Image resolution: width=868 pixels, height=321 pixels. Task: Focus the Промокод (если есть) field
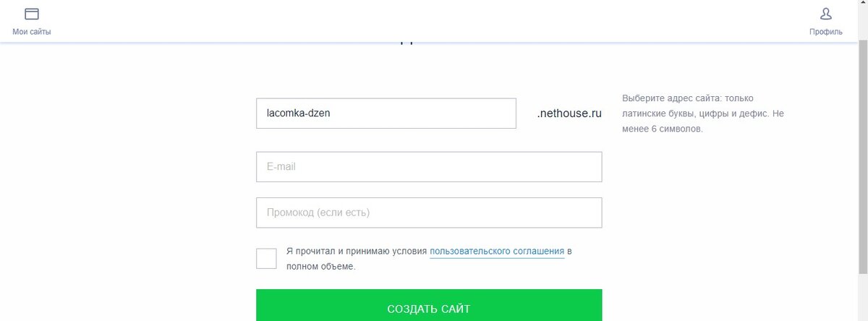(x=429, y=213)
